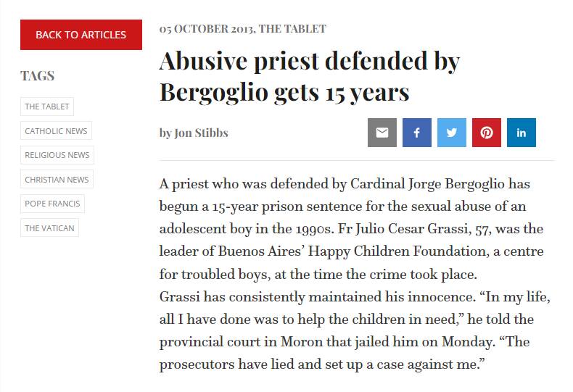
Task: Select the Christian News tag
Action: 57,180
